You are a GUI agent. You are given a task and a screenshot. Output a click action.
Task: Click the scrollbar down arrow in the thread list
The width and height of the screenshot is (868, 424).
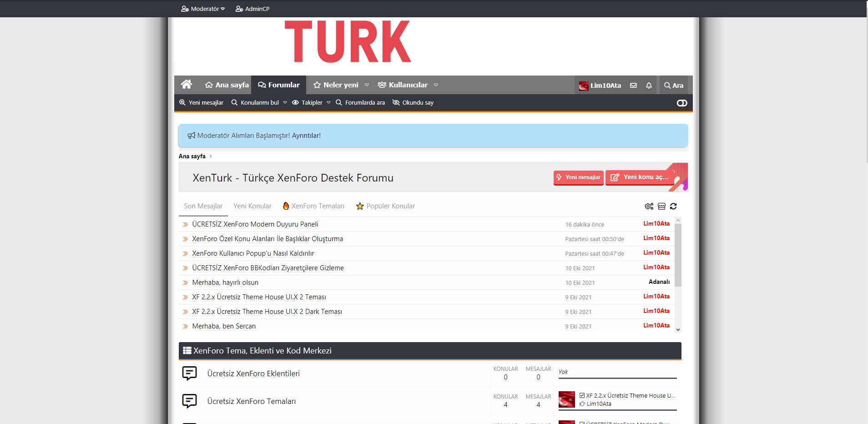coord(678,330)
